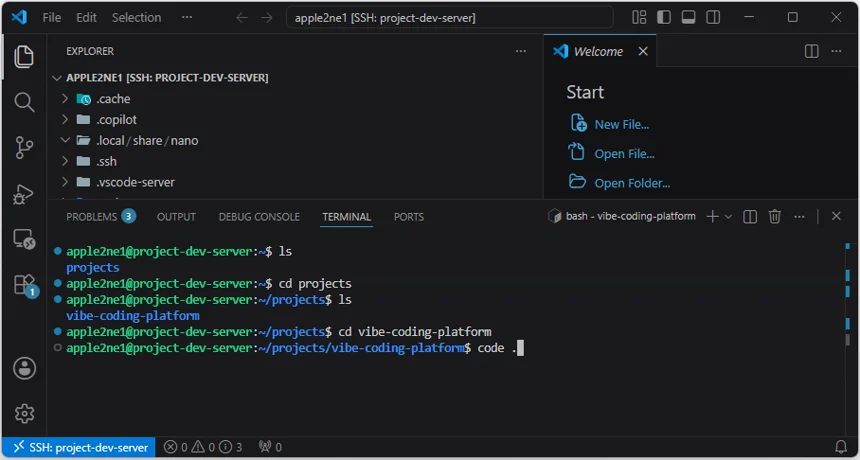Open terminal panel More Actions ellipsis

799,217
